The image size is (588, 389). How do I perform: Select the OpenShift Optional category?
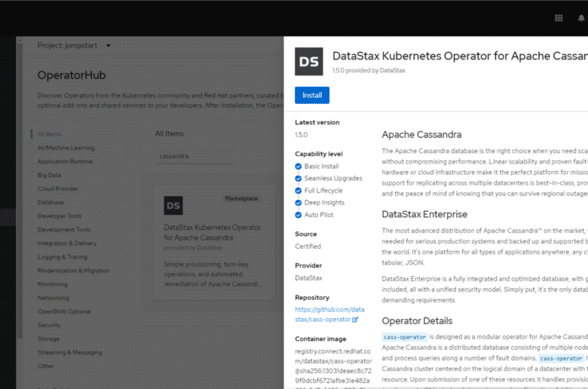click(x=64, y=311)
